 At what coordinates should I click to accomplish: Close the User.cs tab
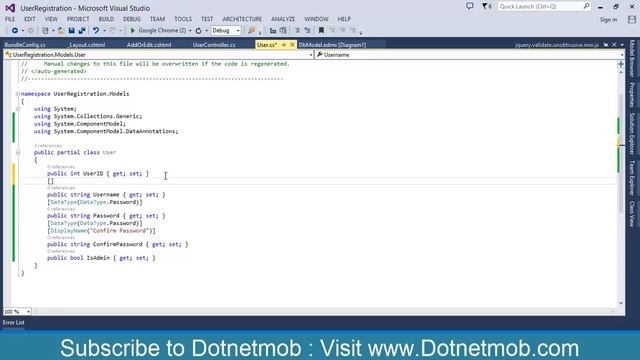point(292,45)
